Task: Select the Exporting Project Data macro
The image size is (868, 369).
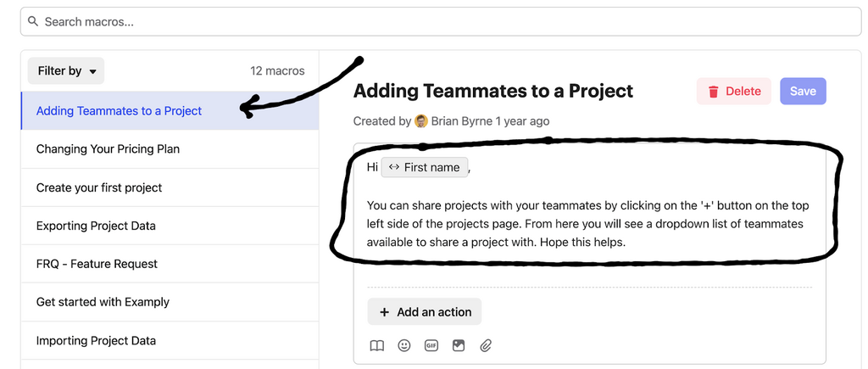Action: (96, 226)
